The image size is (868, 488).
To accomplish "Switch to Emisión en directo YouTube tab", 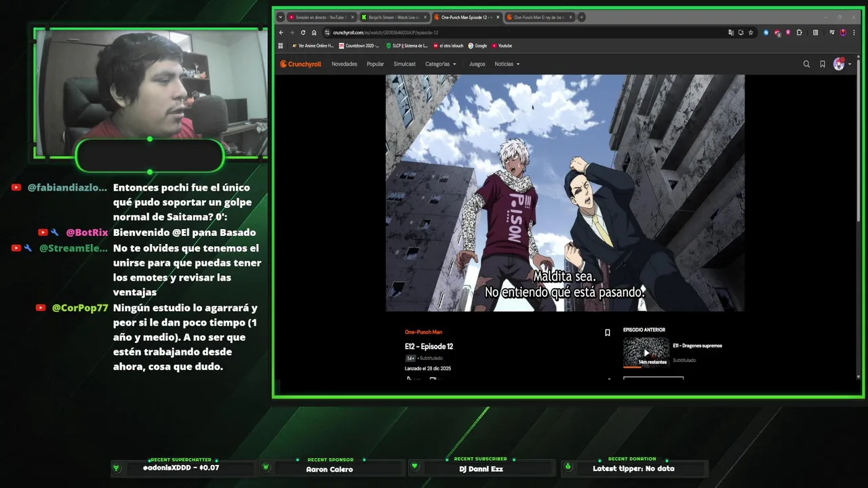I will (x=321, y=17).
